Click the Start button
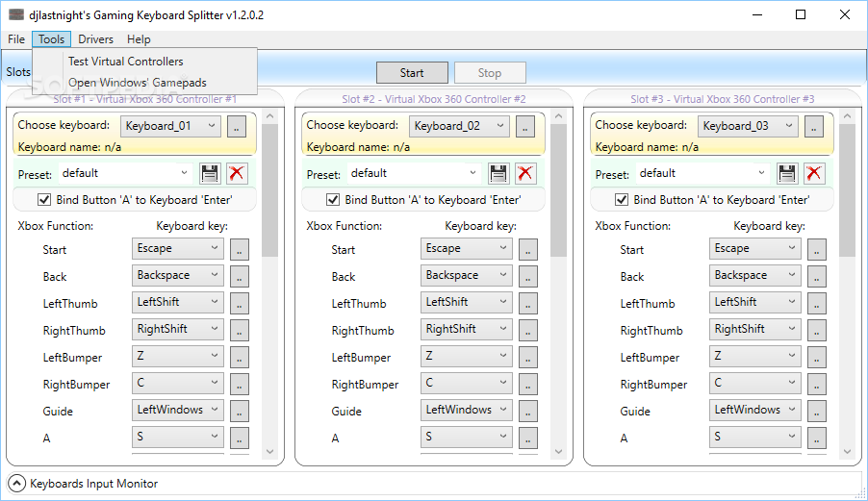868x501 pixels. coord(412,73)
